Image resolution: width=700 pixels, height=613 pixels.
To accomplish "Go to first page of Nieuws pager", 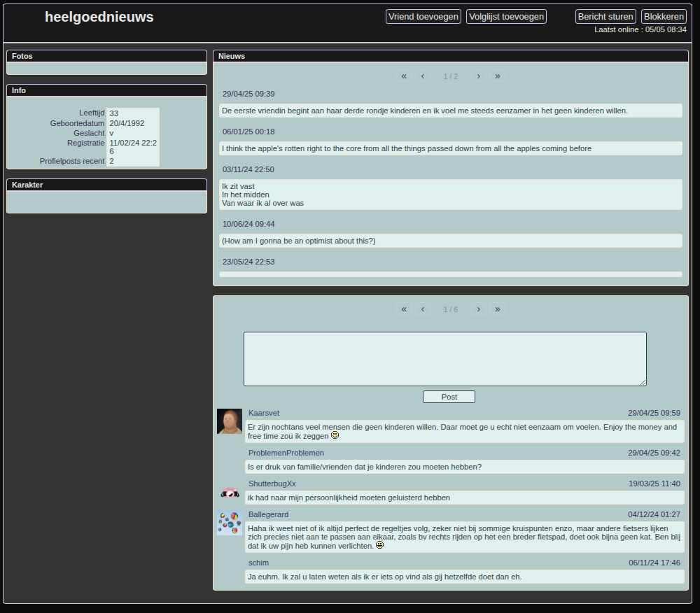I will (404, 76).
